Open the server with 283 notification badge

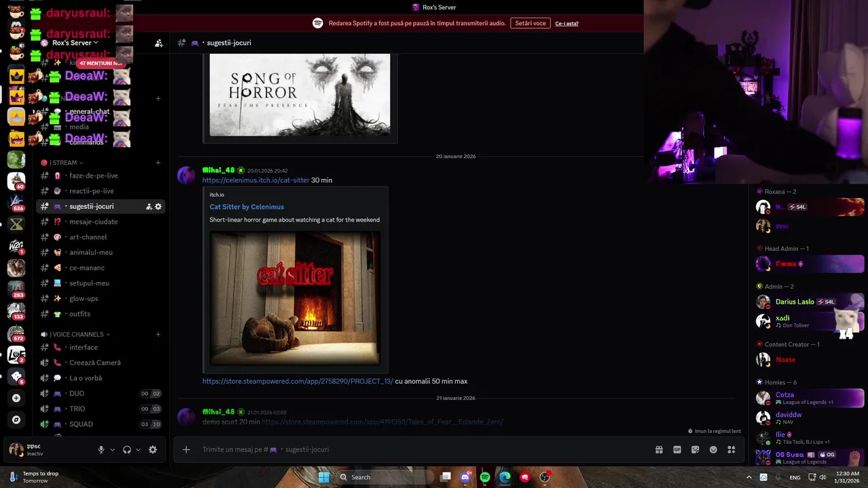16,289
